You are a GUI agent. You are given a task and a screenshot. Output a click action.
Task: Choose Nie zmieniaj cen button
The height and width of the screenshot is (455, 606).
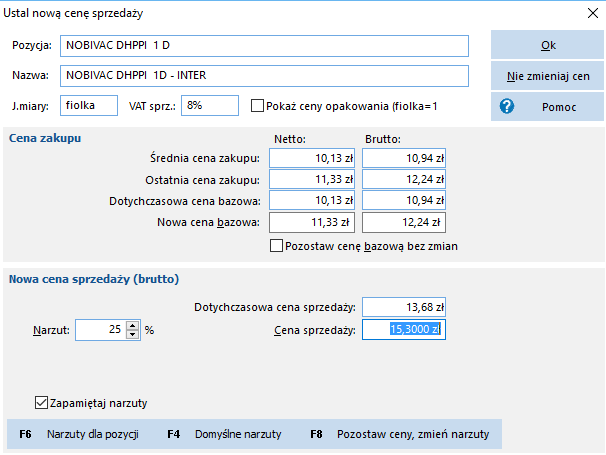tap(547, 76)
